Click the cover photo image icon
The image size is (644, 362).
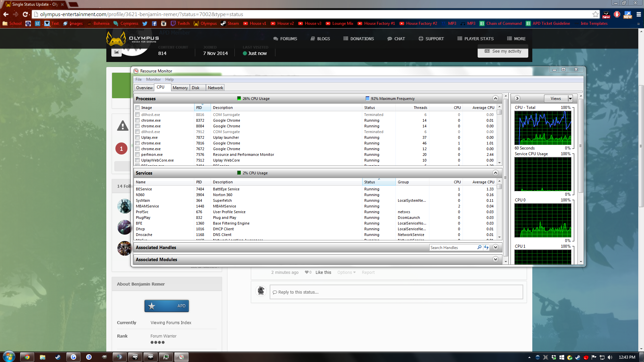(116, 52)
